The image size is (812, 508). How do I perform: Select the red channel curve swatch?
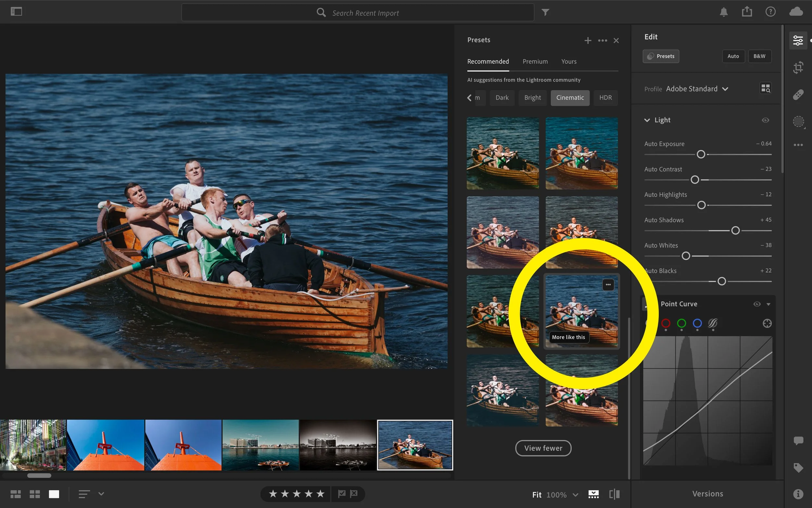(x=665, y=323)
